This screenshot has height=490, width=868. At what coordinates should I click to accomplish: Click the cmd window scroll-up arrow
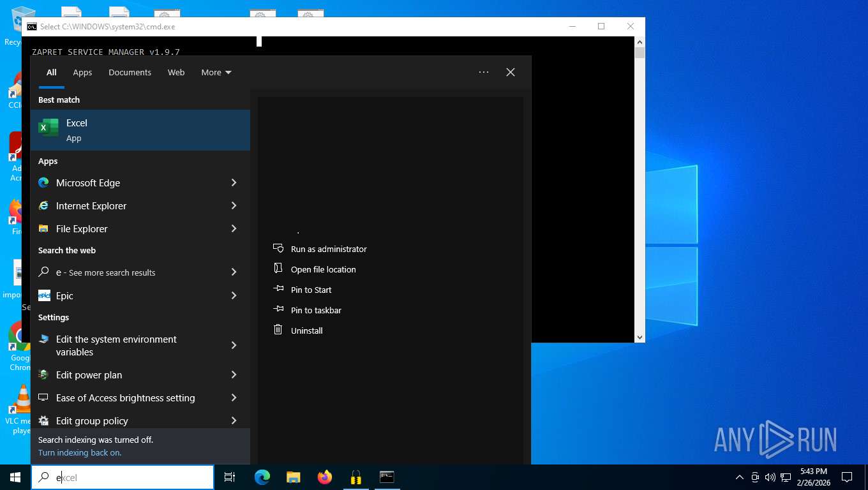(640, 41)
